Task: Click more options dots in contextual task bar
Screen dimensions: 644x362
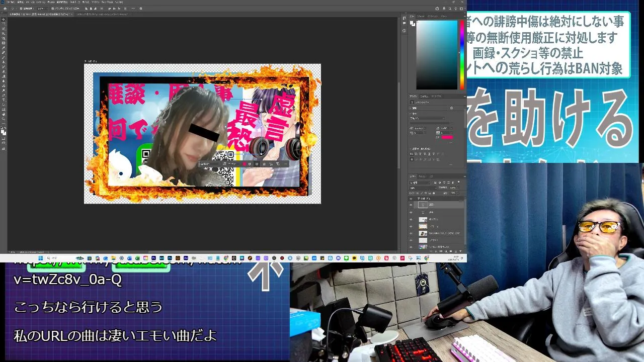Action: point(285,164)
